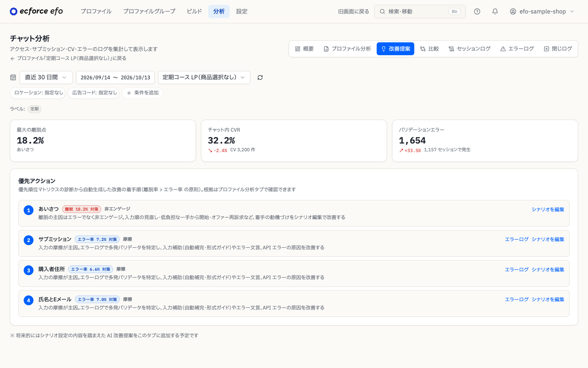Screen dimensions: 588x368
Task: Open the エラーログ tab
Action: 517,49
